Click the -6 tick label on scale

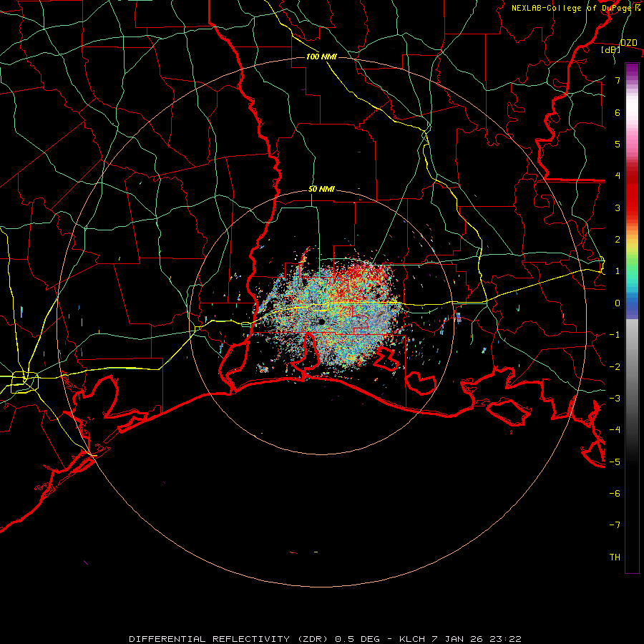(615, 494)
